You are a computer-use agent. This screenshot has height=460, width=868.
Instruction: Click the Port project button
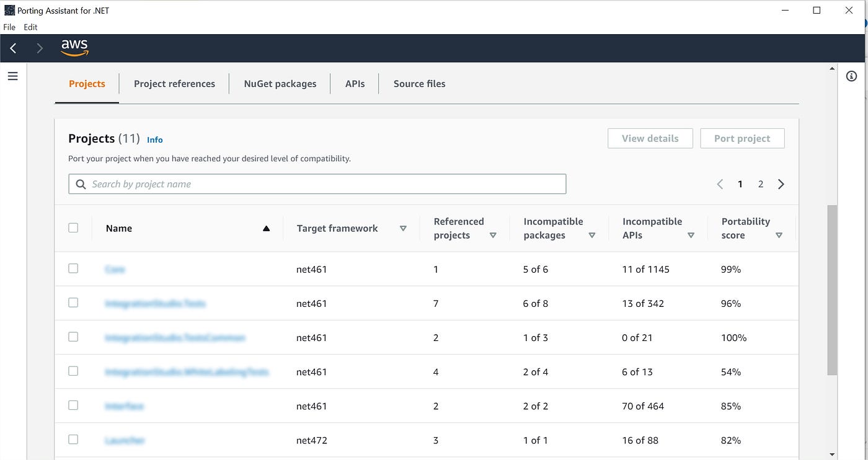(x=742, y=138)
